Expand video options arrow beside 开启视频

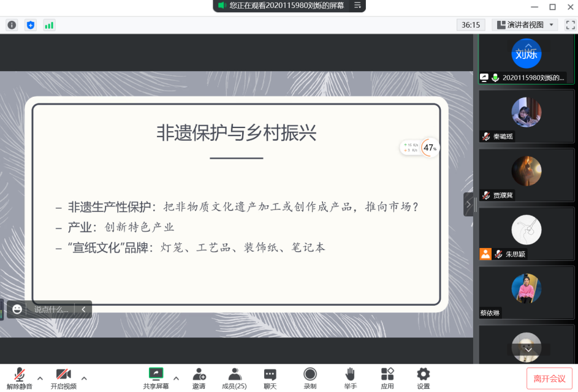click(84, 378)
